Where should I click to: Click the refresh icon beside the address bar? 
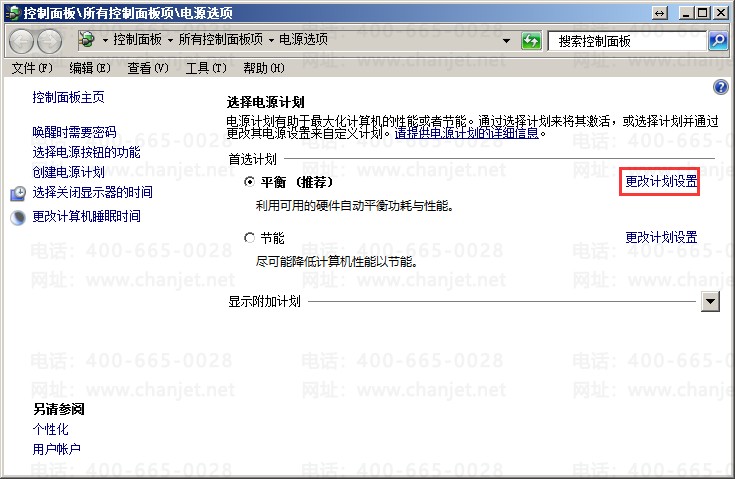click(531, 41)
